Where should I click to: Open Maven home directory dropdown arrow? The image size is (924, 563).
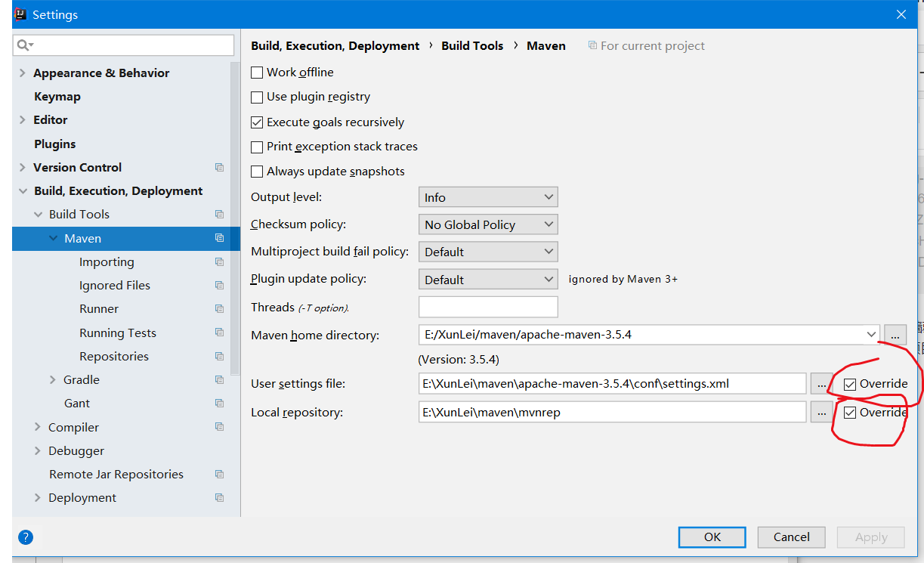pyautogui.click(x=871, y=334)
